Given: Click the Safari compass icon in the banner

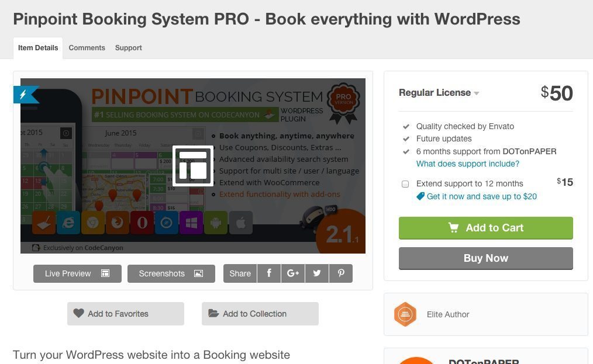Looking at the screenshot, I should [x=167, y=223].
